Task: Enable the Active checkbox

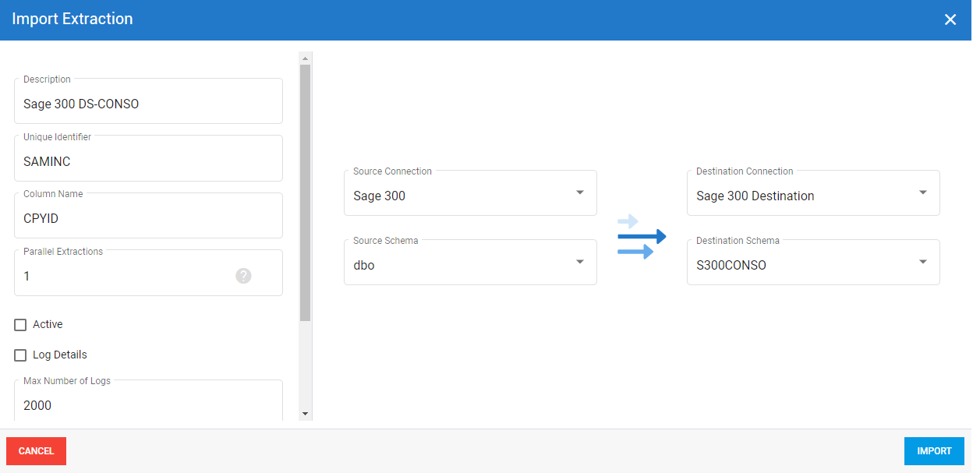Action: pyautogui.click(x=20, y=325)
